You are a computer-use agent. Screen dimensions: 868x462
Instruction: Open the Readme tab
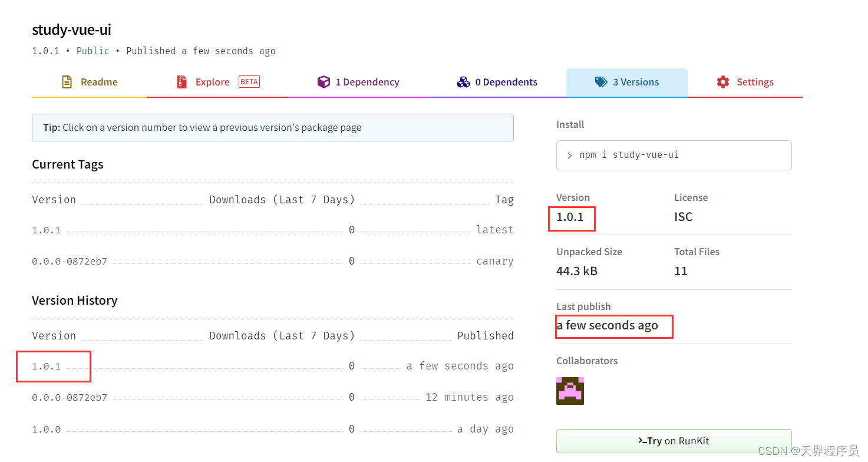tap(90, 82)
